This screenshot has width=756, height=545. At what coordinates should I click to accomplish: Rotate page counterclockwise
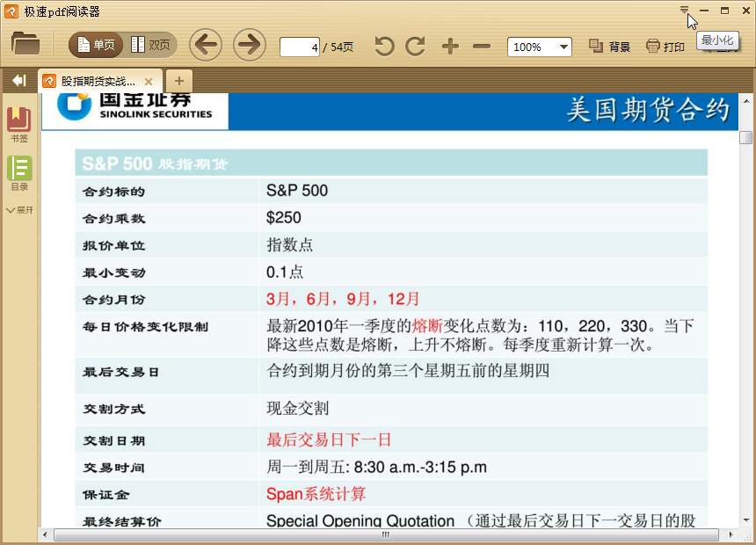(x=384, y=47)
